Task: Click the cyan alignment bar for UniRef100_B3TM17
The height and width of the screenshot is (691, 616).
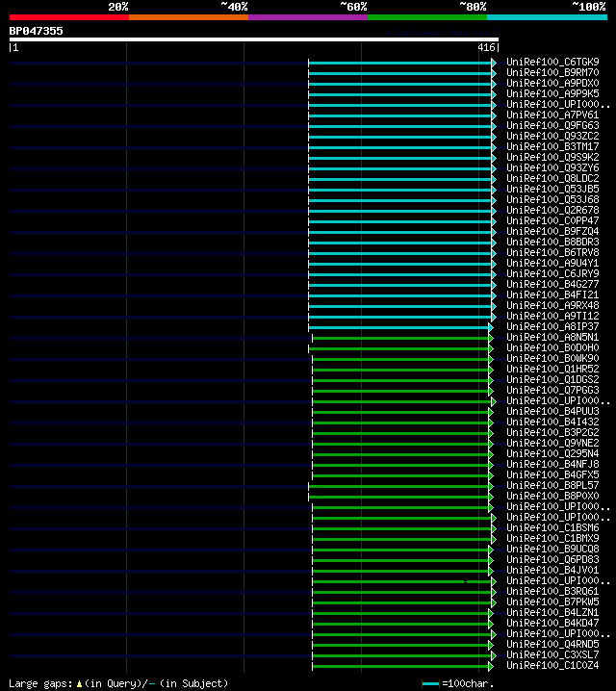Action: 400,147
